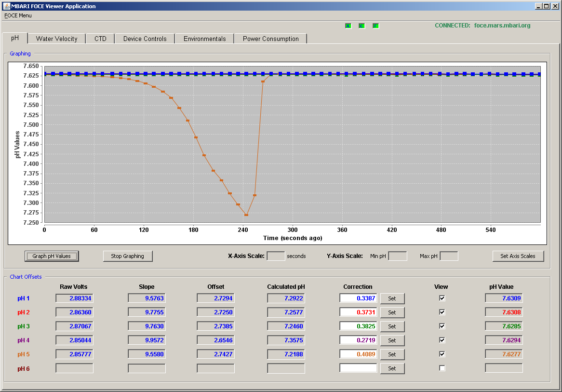Switch to the Water Velocity tab

click(56, 39)
